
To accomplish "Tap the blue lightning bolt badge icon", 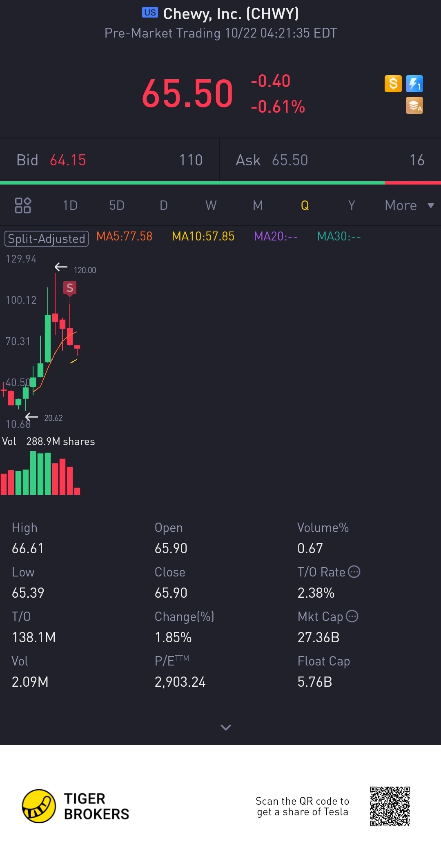I will point(414,84).
